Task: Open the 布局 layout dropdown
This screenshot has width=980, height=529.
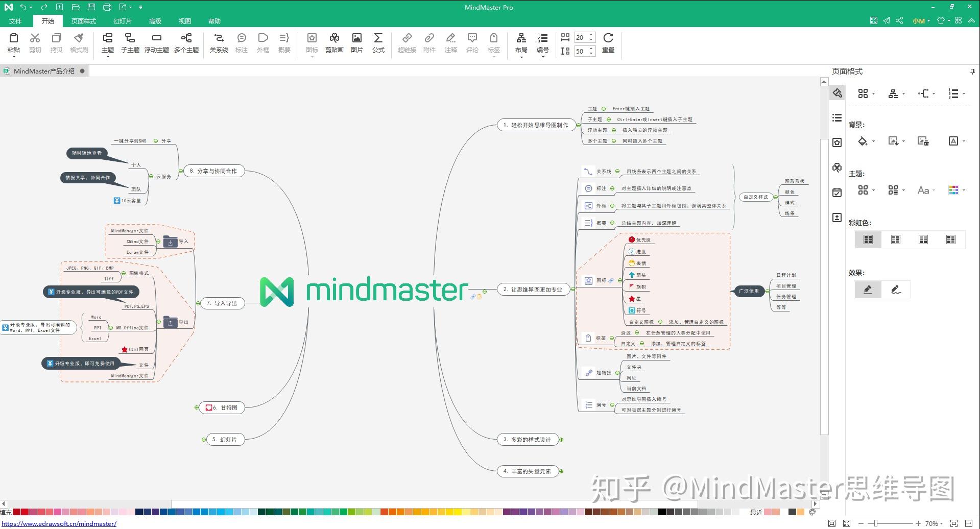Action: click(521, 57)
